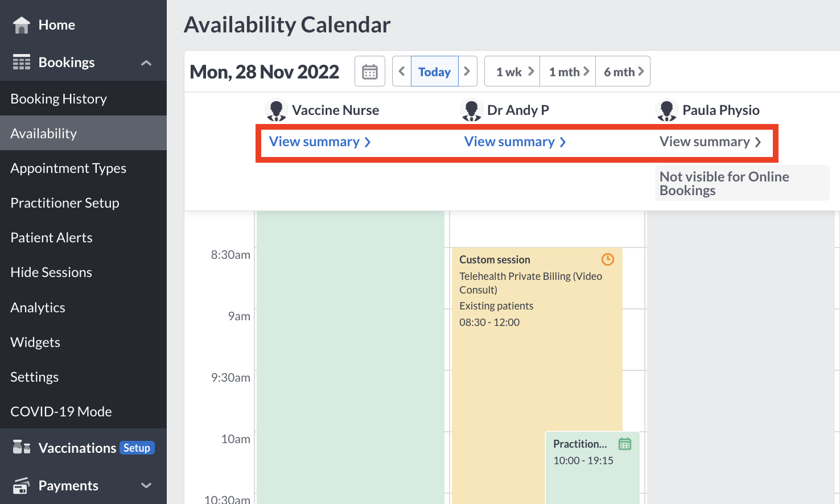Select Appointment Types in the sidebar
The width and height of the screenshot is (840, 504).
tap(68, 168)
